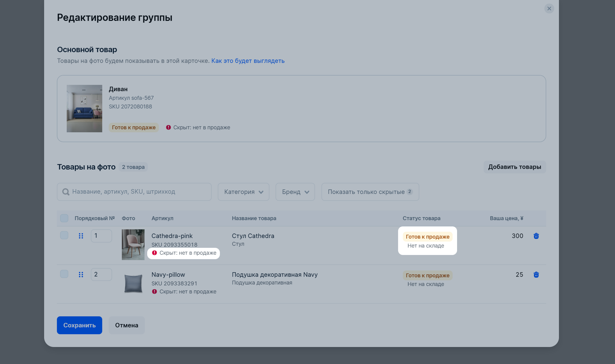Viewport: 615px width, 364px height.
Task: Check the Navy-pillow row checkbox
Action: pos(64,274)
